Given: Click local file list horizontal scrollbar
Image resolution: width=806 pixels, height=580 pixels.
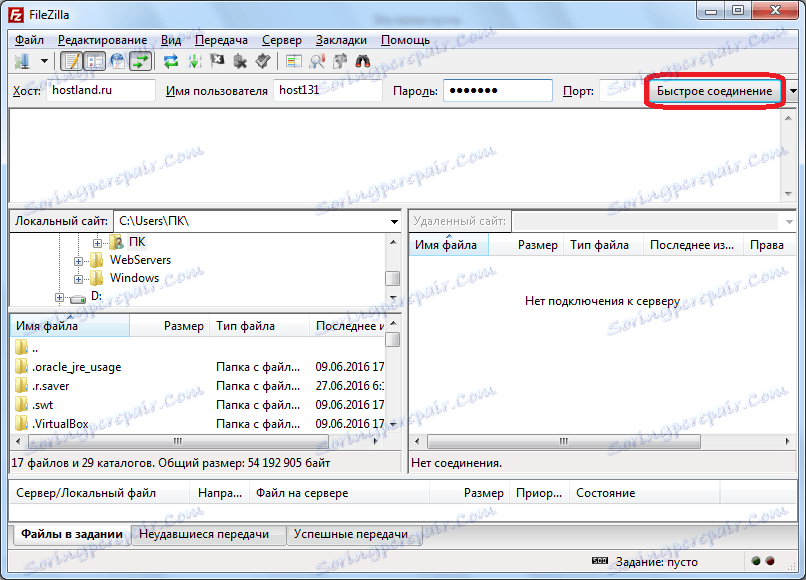Looking at the screenshot, I should click(178, 442).
